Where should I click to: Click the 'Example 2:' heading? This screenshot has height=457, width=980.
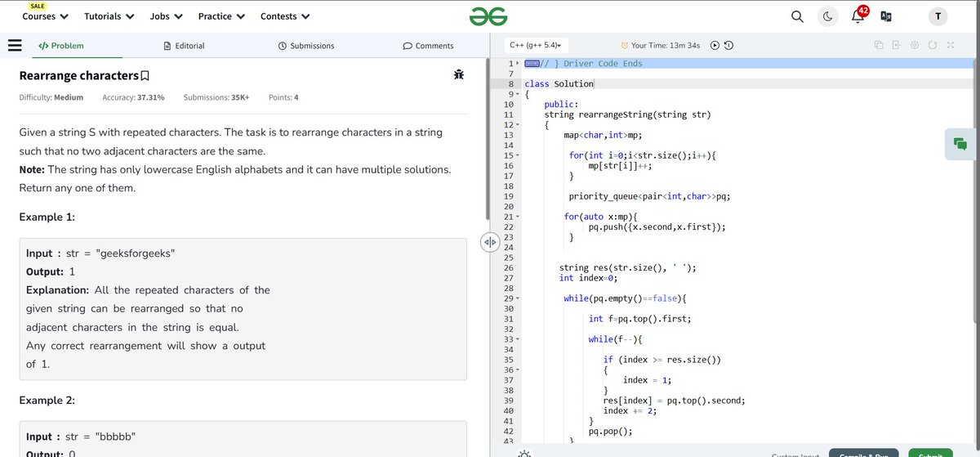coord(47,401)
